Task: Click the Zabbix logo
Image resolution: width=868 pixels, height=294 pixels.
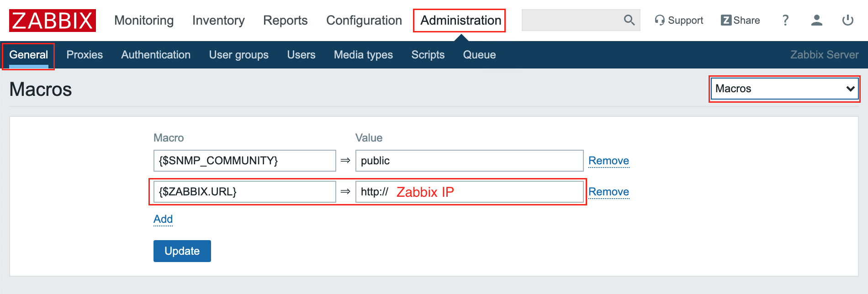Action: [52, 21]
